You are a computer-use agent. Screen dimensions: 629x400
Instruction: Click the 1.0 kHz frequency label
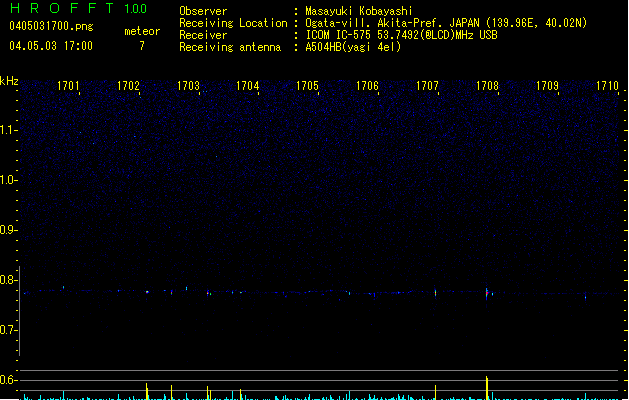pos(7,180)
